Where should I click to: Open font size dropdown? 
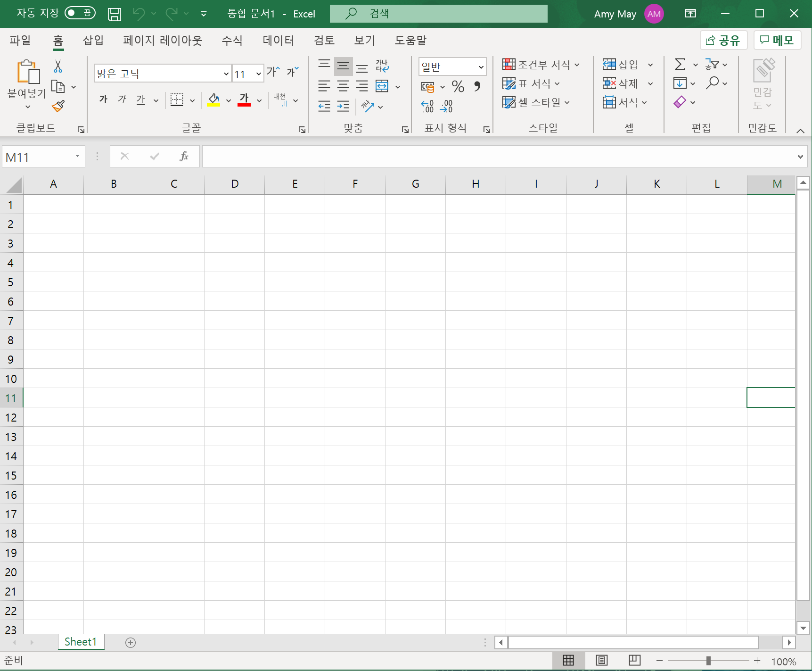258,74
